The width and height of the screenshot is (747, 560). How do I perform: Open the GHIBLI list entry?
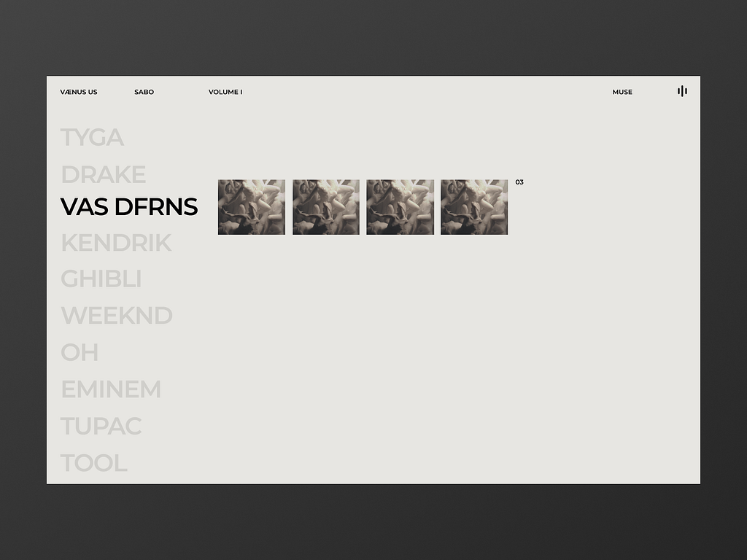[x=101, y=279]
